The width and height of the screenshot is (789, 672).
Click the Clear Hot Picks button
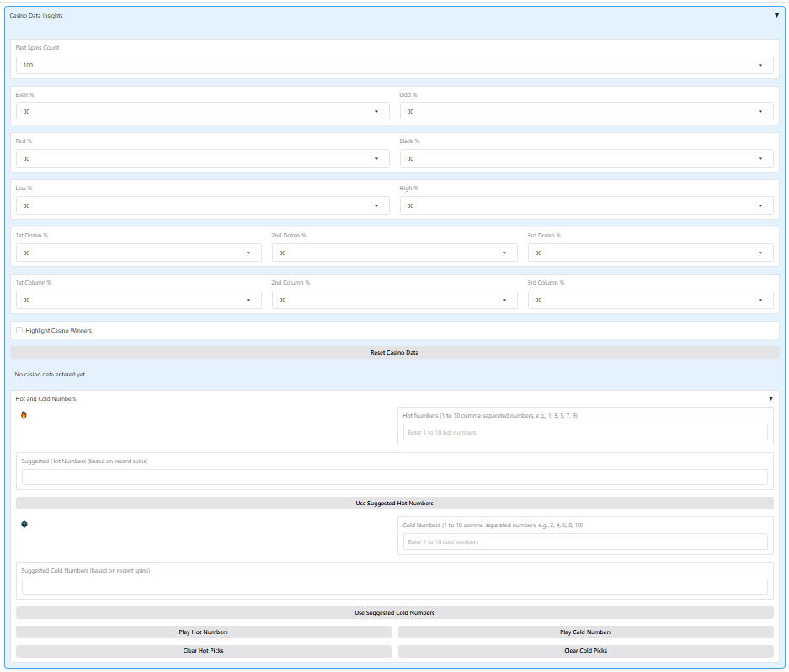click(203, 650)
